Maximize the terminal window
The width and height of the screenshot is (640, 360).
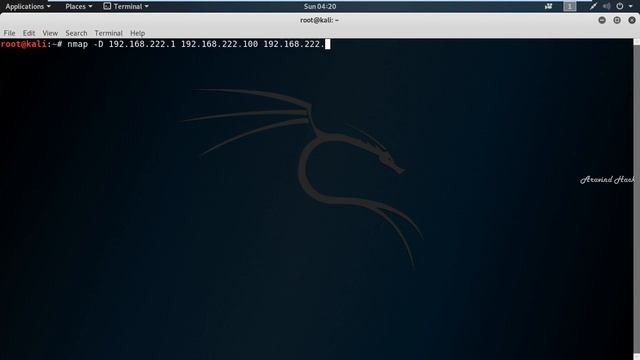point(617,20)
